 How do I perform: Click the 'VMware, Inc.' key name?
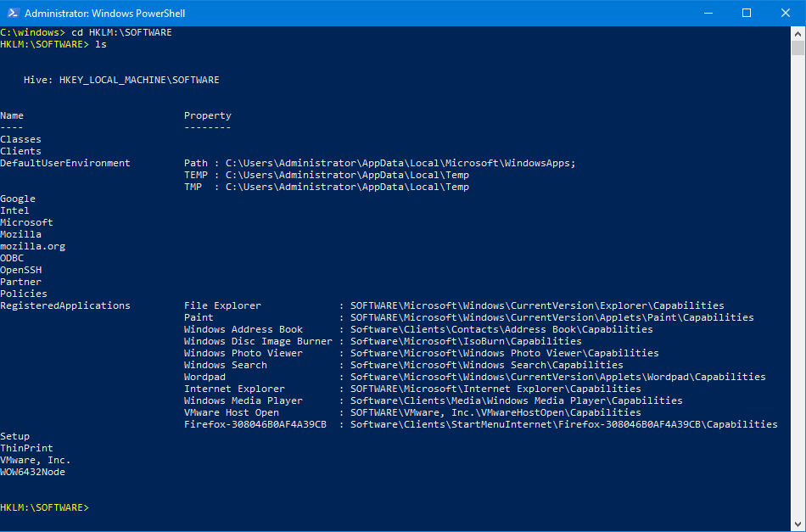click(x=36, y=460)
